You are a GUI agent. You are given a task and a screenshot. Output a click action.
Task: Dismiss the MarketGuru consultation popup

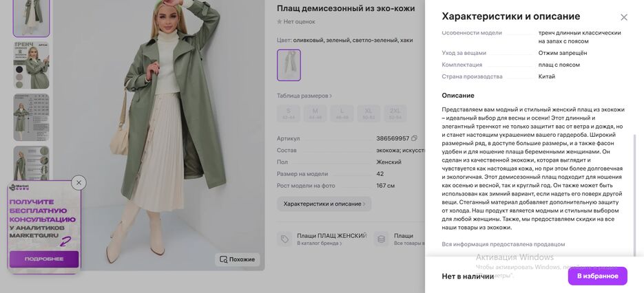(79, 183)
